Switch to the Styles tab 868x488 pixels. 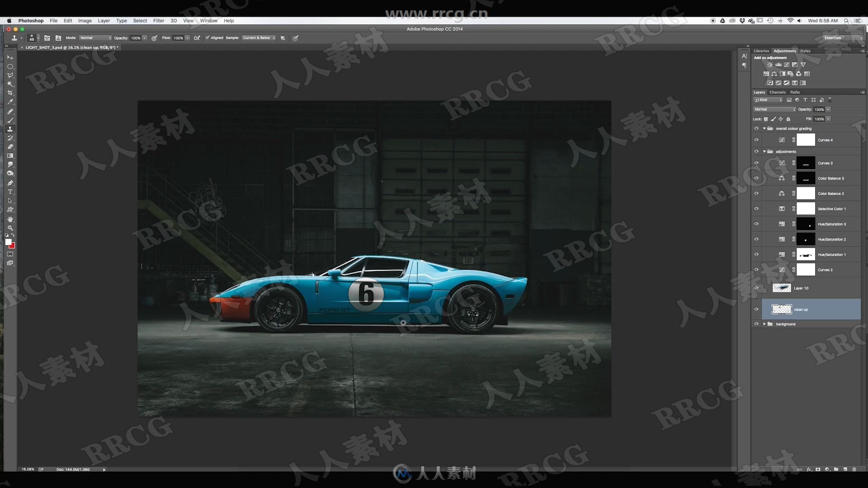tap(805, 51)
